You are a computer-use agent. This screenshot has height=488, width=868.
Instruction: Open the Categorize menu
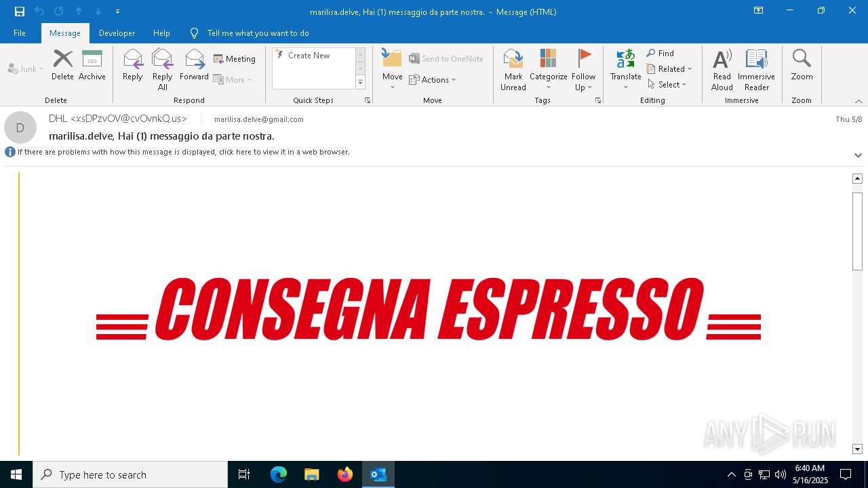click(x=548, y=70)
